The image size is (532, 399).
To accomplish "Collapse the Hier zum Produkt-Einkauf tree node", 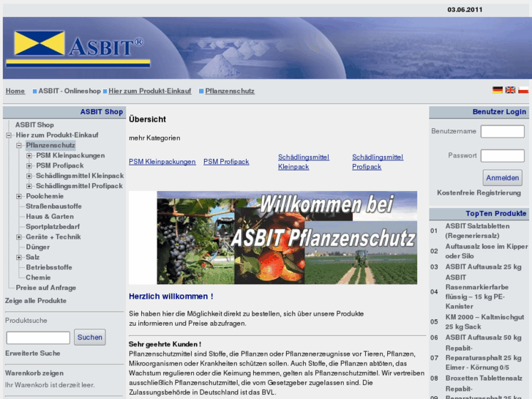I will [9, 135].
